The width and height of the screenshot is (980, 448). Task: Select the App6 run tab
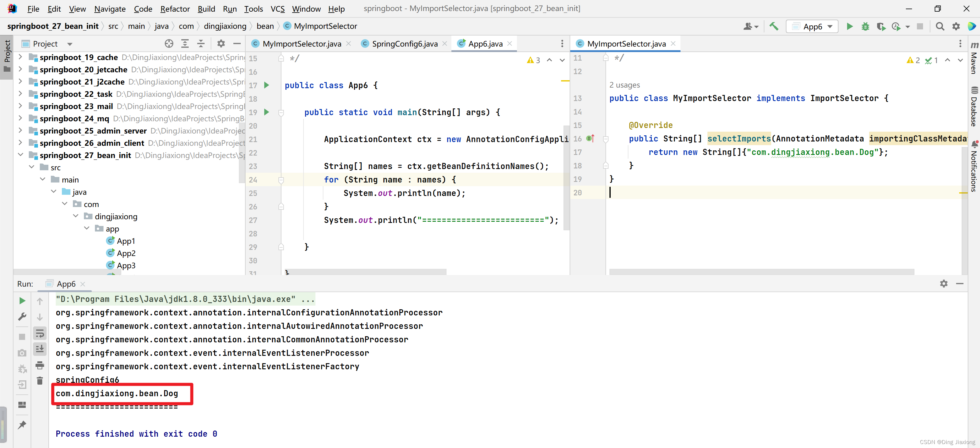tap(66, 284)
